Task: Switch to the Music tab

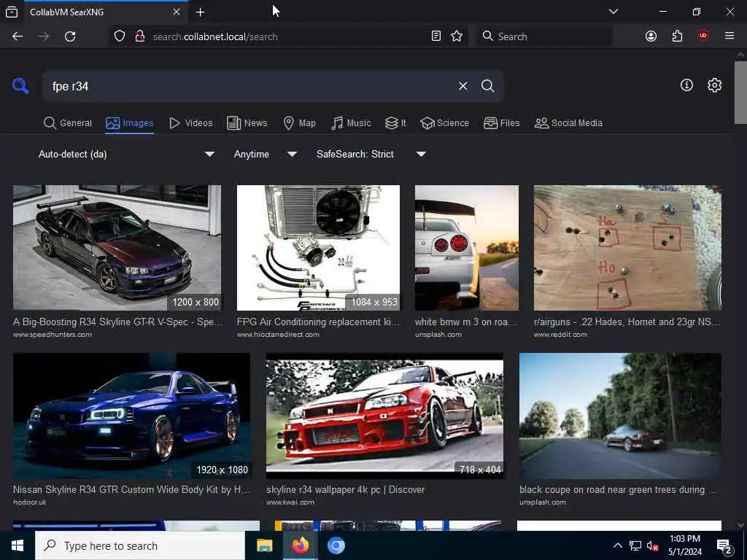Action: (351, 122)
